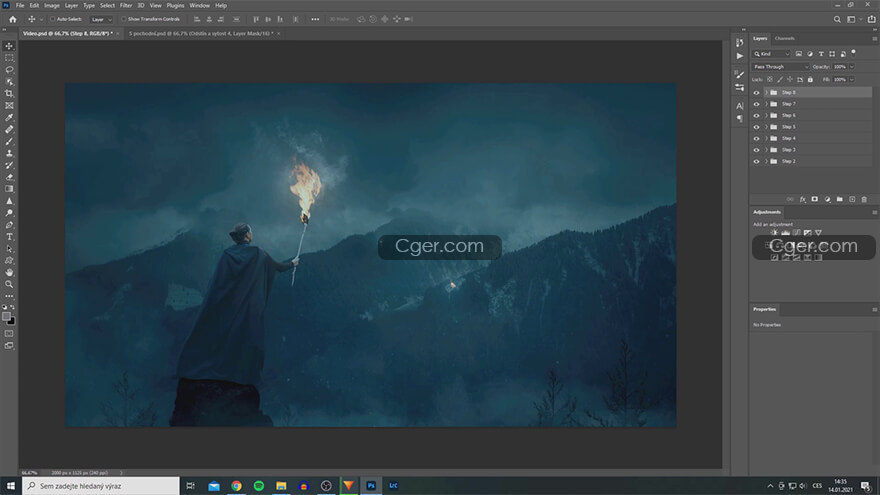Hide the Step 6 group
The height and width of the screenshot is (495, 880).
coord(757,116)
